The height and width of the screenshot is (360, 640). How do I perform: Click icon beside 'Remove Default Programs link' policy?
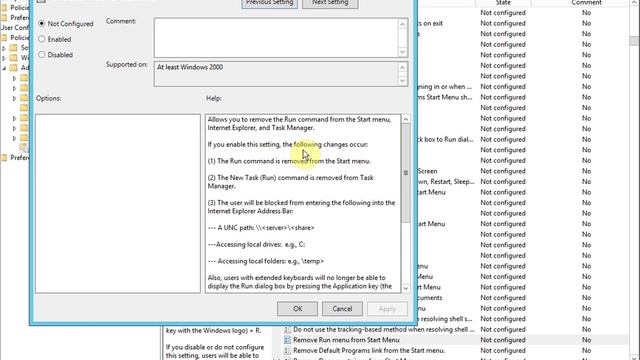click(x=287, y=350)
